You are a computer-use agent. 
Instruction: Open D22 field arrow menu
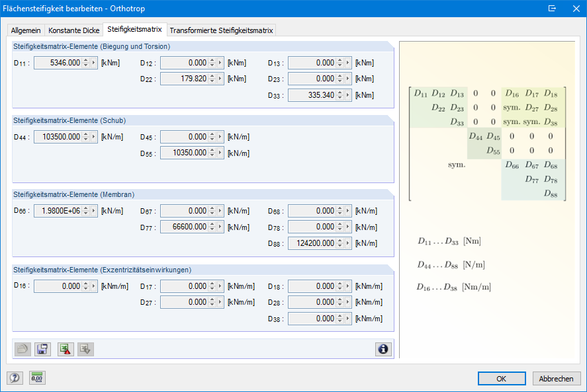coord(220,79)
